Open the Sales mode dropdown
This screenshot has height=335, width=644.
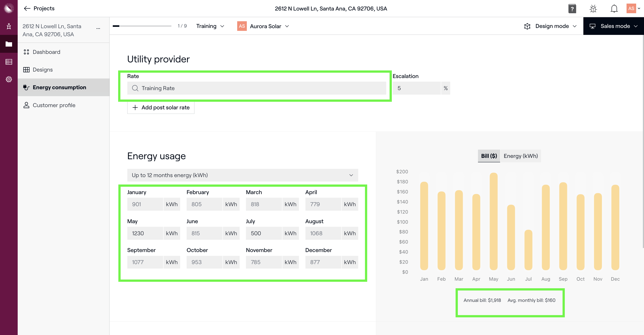click(614, 26)
